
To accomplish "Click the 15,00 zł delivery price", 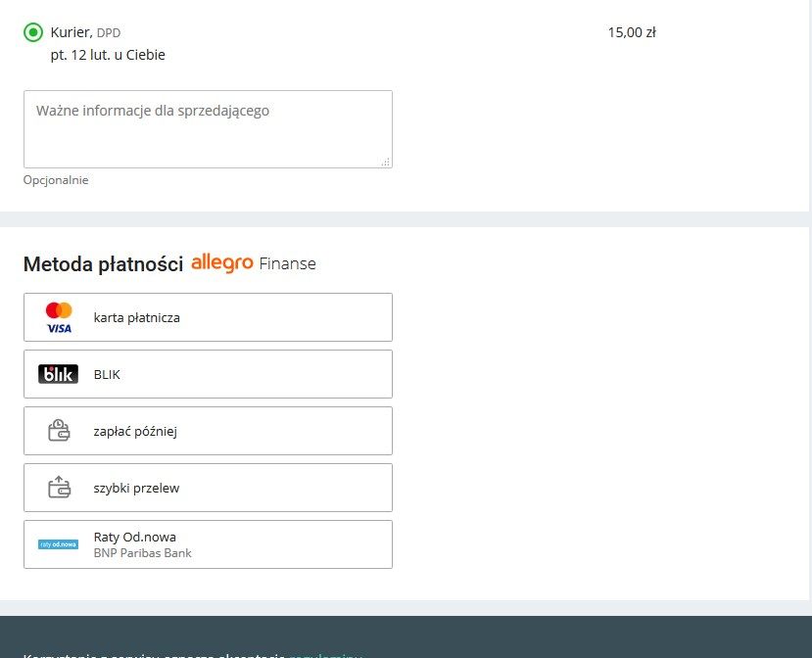I will click(x=632, y=32).
